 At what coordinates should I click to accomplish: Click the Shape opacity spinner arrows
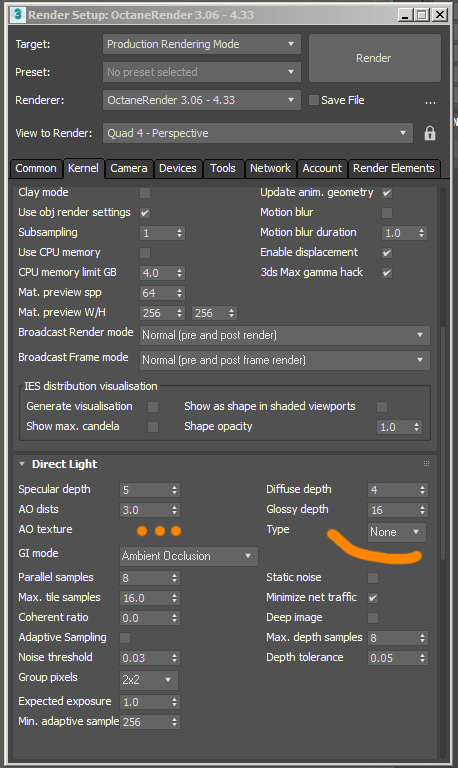point(417,427)
